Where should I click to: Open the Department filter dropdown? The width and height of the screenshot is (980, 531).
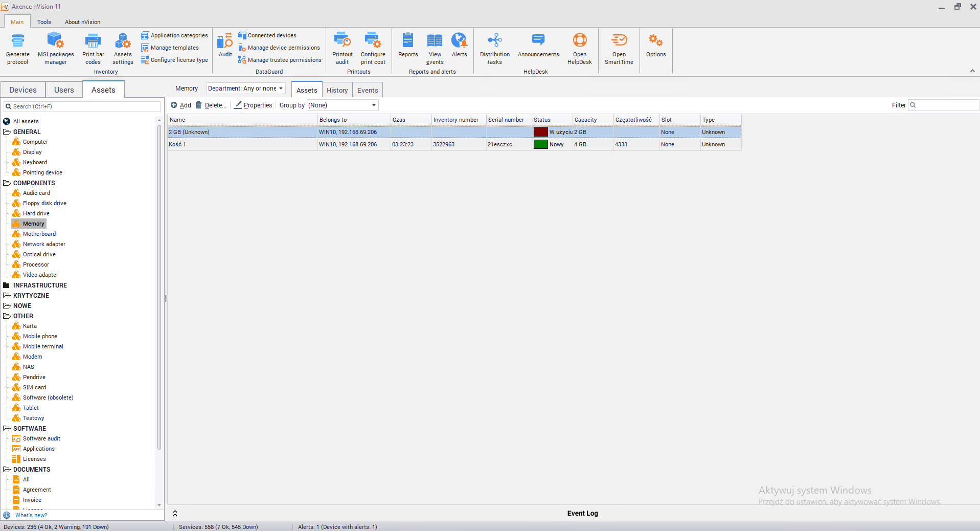(246, 88)
